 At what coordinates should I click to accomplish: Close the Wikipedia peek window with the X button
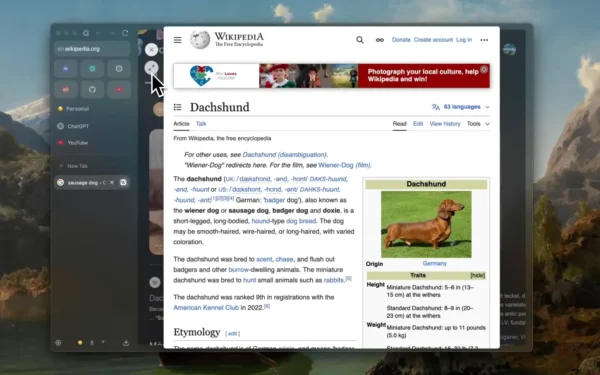[152, 49]
